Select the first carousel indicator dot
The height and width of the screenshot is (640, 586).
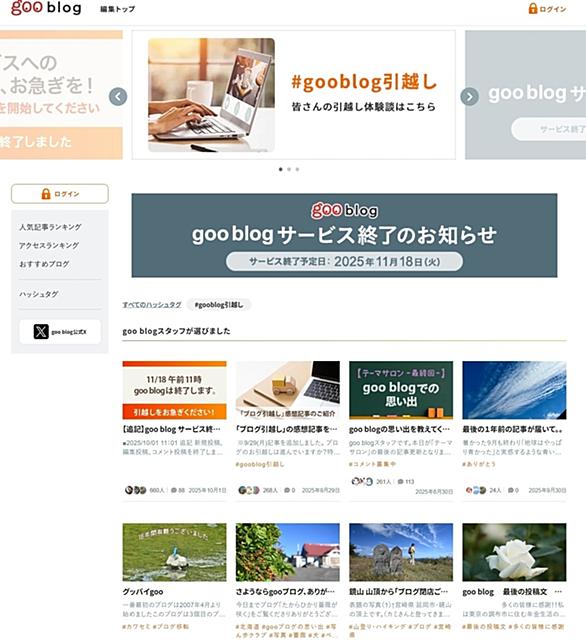(x=280, y=169)
